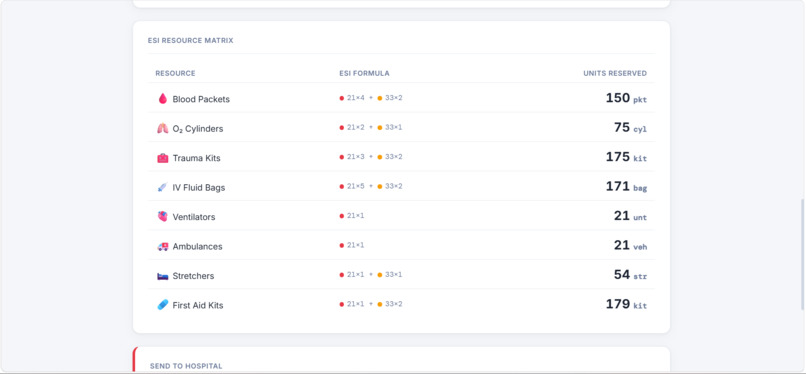Click the page vertical scrollbar thumb
Image resolution: width=806 pixels, height=374 pixels.
[x=802, y=254]
